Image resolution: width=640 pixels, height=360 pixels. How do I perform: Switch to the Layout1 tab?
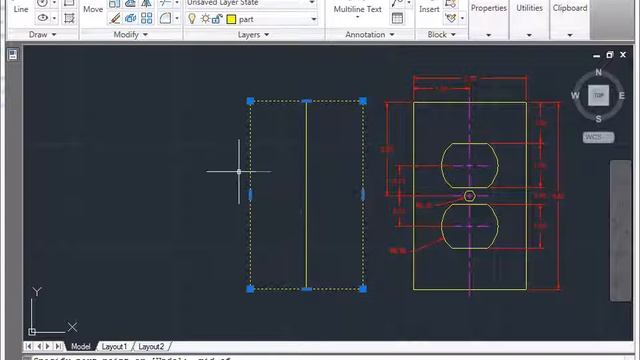coord(114,347)
